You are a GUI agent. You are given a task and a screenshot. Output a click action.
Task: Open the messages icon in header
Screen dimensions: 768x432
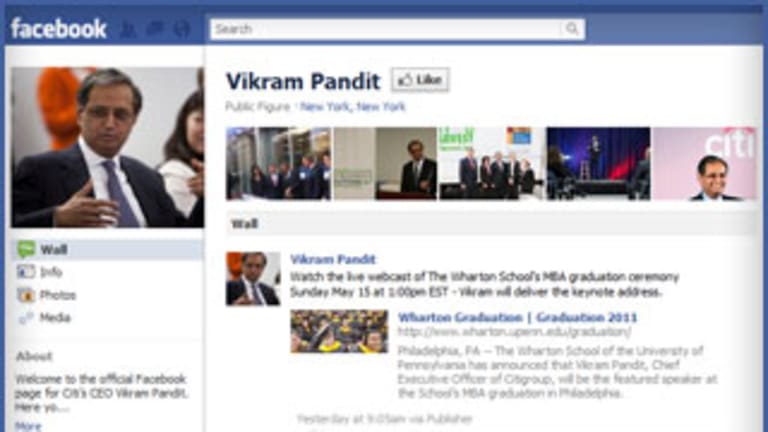pyautogui.click(x=155, y=29)
